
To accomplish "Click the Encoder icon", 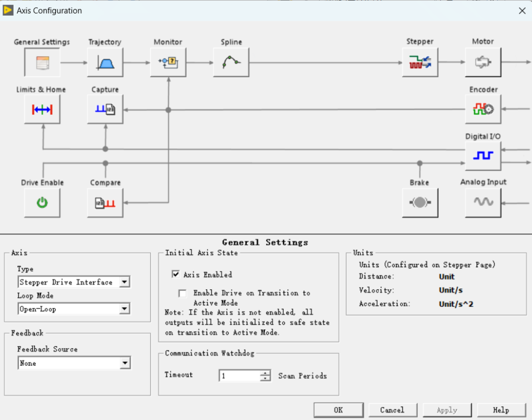I will [483, 109].
